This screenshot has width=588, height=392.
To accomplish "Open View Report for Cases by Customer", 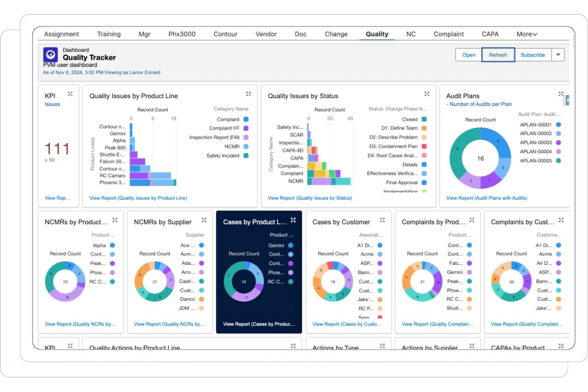I will tap(347, 324).
